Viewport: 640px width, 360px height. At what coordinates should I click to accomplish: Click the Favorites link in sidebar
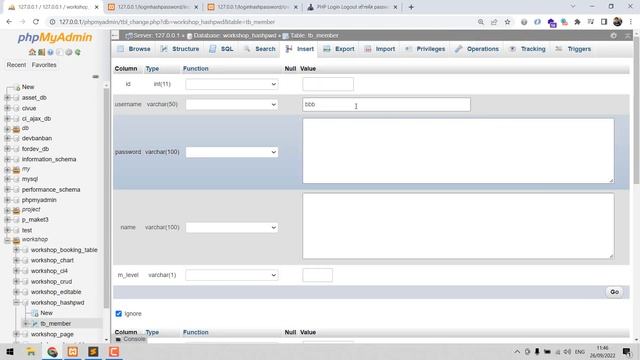pyautogui.click(x=44, y=65)
